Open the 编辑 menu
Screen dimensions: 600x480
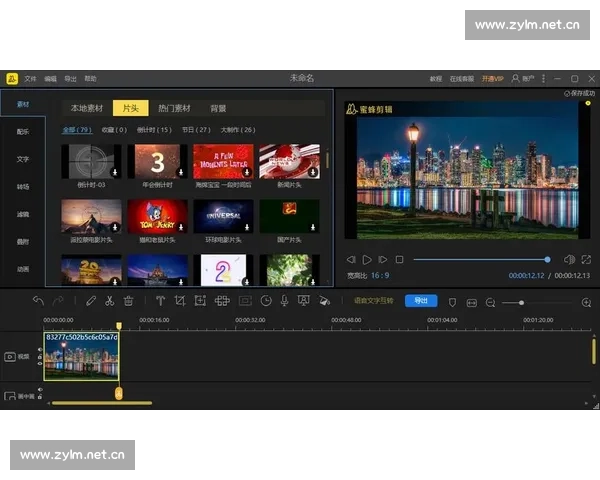(x=51, y=78)
